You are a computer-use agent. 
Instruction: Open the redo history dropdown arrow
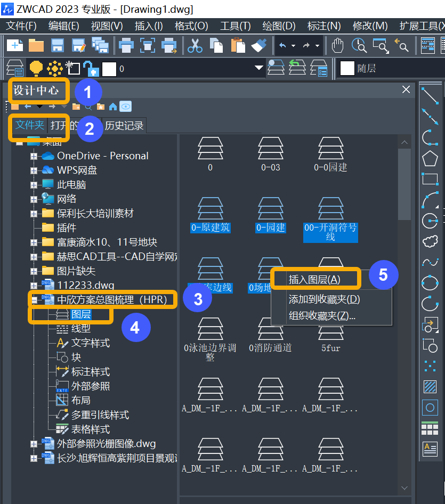[317, 46]
